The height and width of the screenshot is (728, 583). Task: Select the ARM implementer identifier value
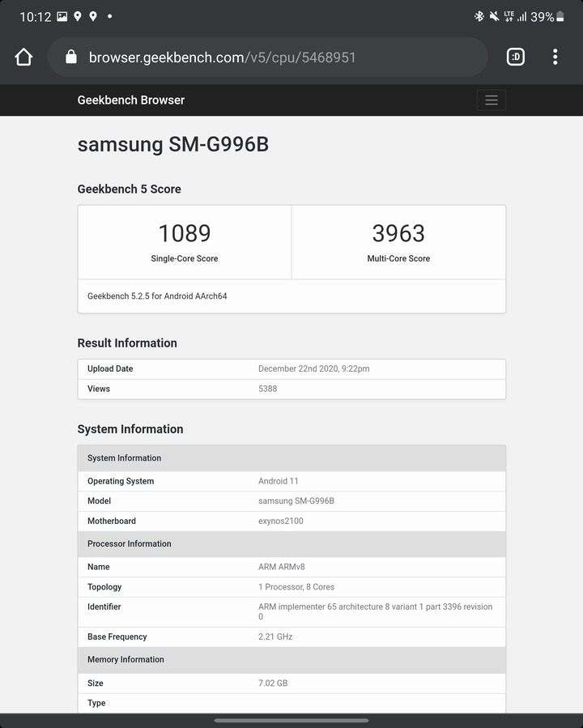[x=375, y=611]
